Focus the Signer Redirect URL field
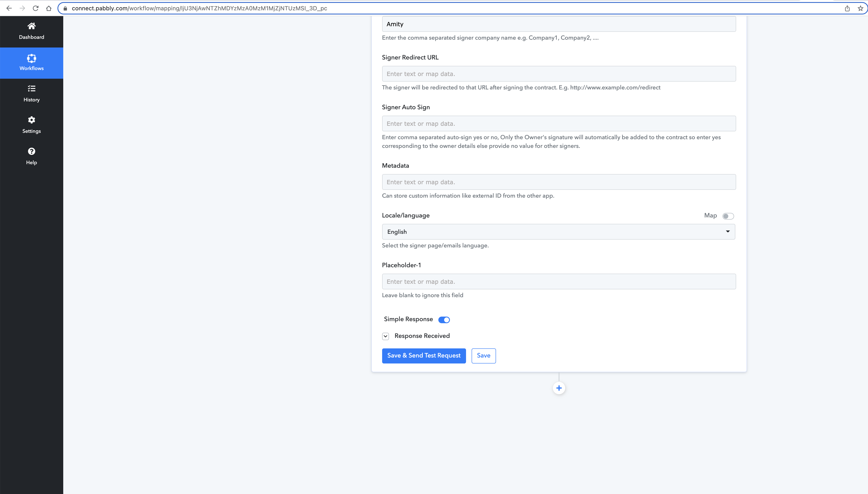 tap(559, 74)
